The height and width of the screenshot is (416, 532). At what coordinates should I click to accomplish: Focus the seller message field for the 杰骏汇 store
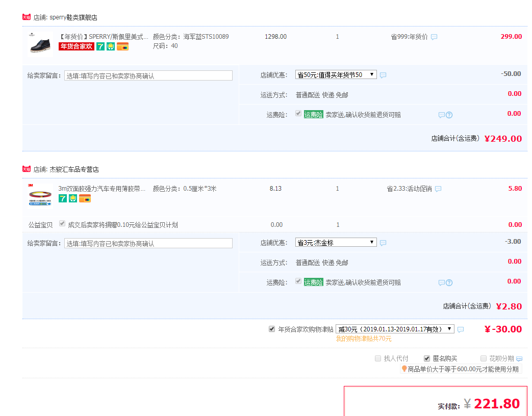pyautogui.click(x=148, y=243)
